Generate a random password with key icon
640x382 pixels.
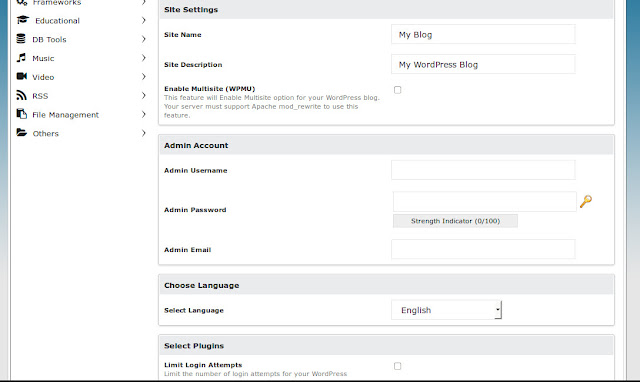[586, 201]
